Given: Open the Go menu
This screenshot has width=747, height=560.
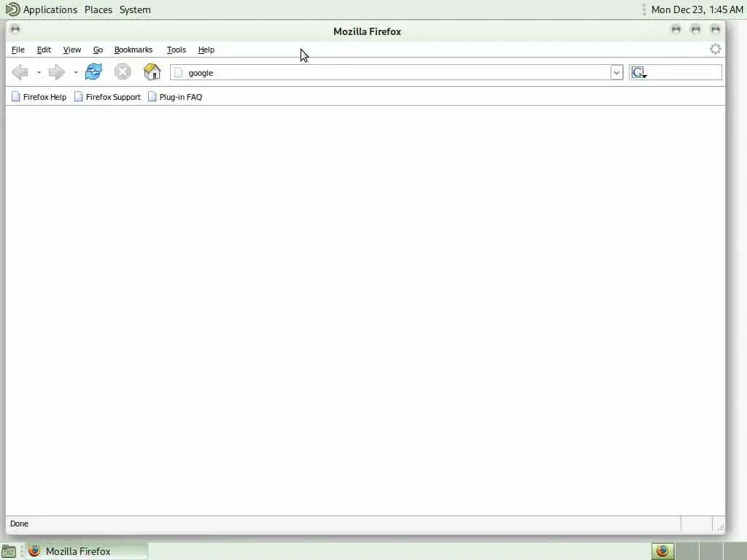Looking at the screenshot, I should point(98,50).
